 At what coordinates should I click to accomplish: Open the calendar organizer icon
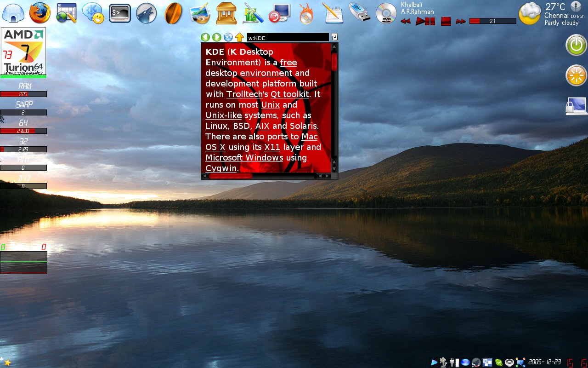tap(66, 13)
